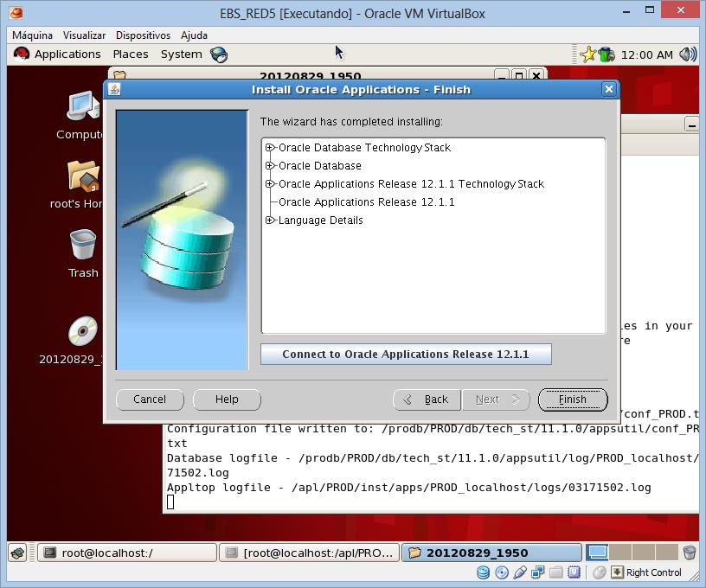Launch the web browser globe launcher icon
Image resolution: width=706 pixels, height=588 pixels.
pyautogui.click(x=219, y=54)
